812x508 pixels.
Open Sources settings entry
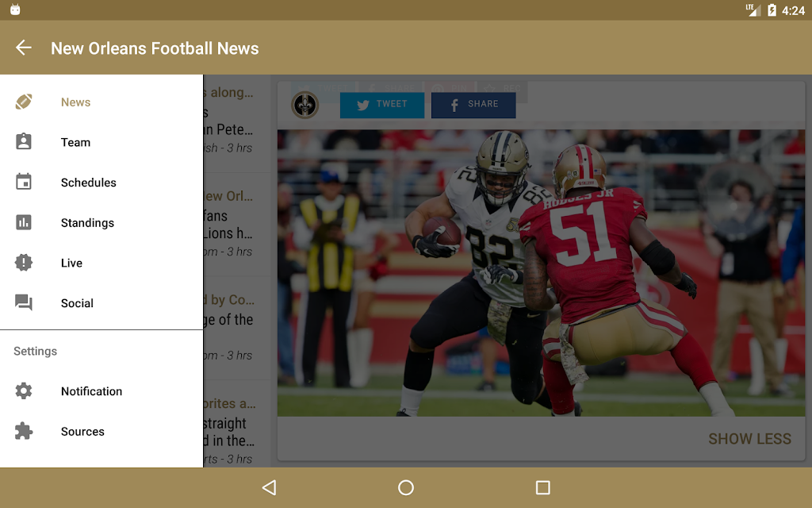(x=101, y=431)
